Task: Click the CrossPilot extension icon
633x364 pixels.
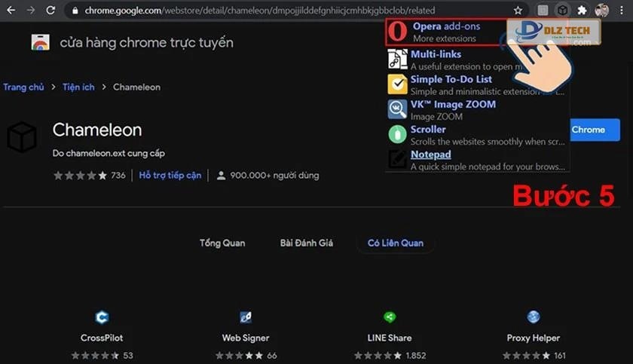Action: (102, 317)
